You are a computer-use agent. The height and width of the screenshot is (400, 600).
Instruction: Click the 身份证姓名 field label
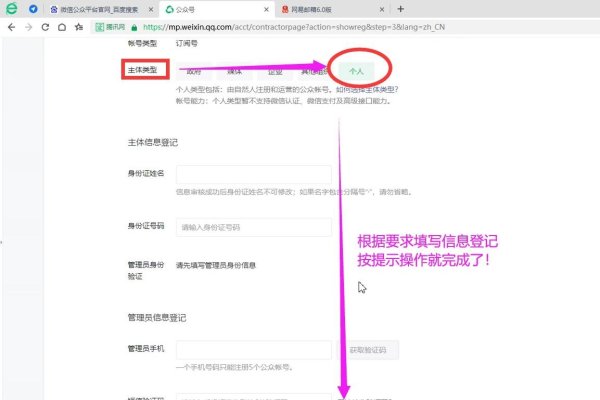(x=146, y=173)
